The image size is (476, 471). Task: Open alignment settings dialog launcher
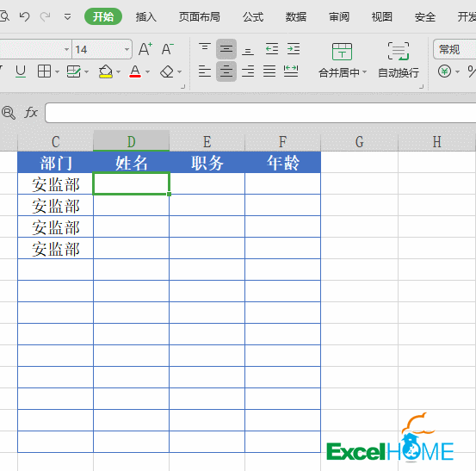(422, 87)
